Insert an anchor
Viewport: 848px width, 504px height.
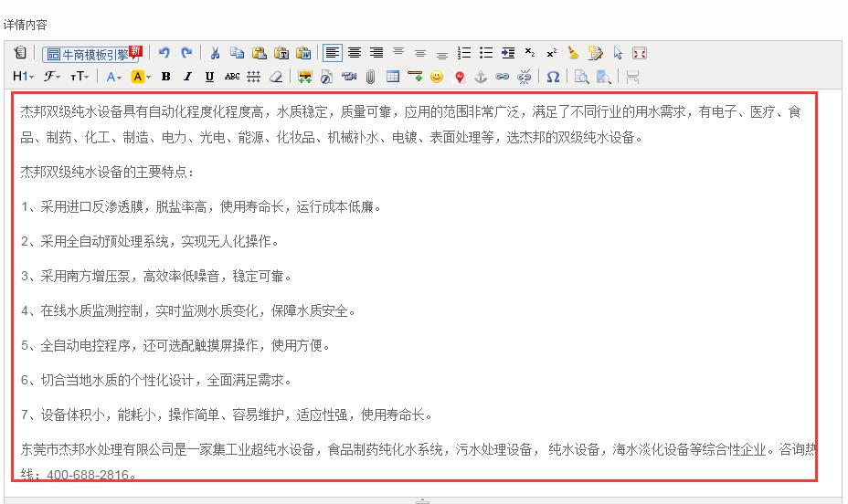pyautogui.click(x=481, y=77)
